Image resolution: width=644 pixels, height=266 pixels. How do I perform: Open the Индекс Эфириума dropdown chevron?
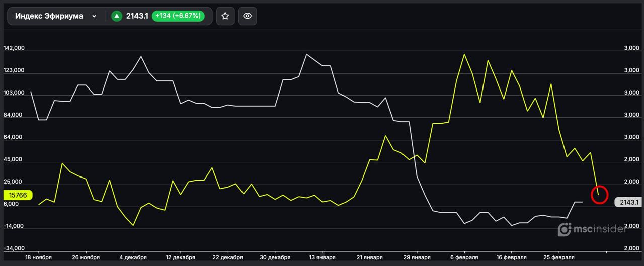[94, 16]
